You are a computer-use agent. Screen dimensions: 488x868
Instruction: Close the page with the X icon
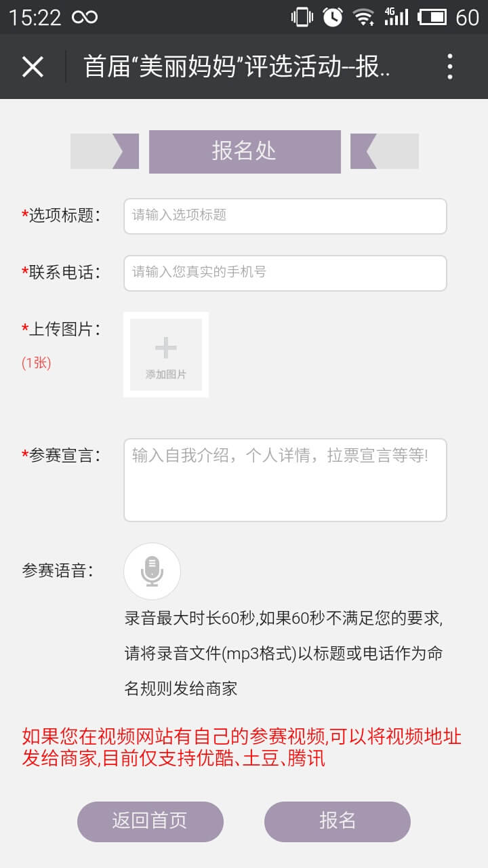33,66
